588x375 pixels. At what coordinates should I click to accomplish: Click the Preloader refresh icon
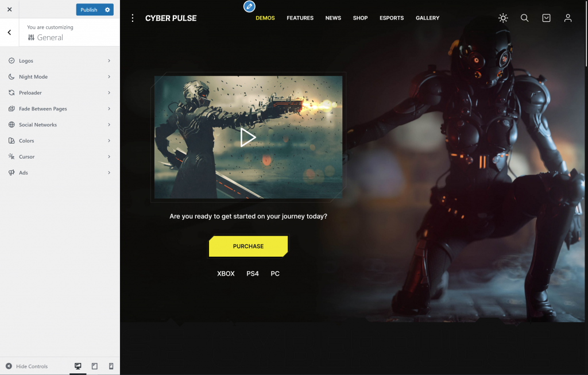(x=11, y=92)
